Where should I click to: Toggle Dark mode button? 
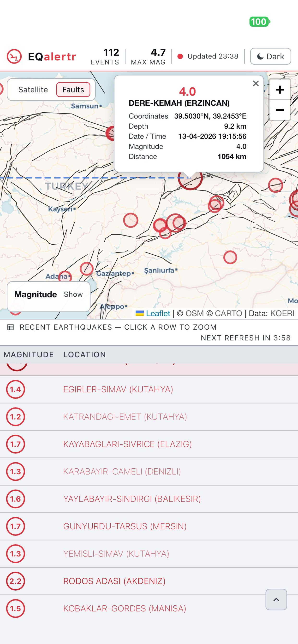click(x=270, y=56)
